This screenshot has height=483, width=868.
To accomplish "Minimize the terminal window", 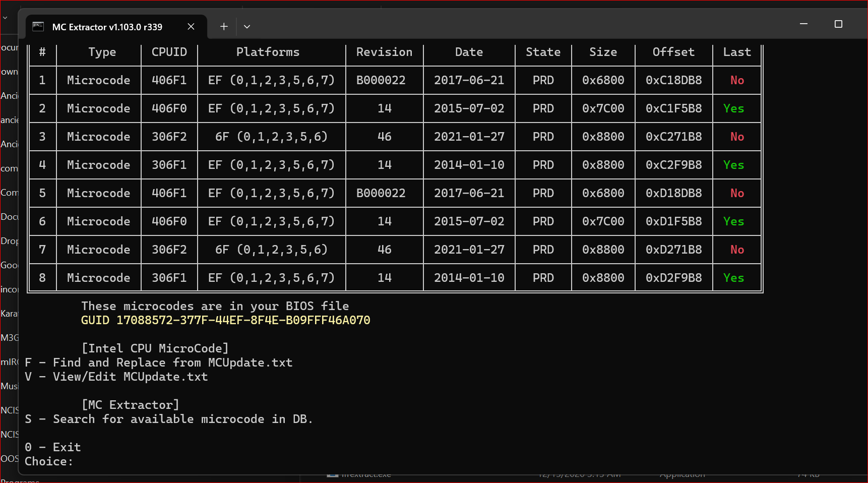I will tap(803, 24).
